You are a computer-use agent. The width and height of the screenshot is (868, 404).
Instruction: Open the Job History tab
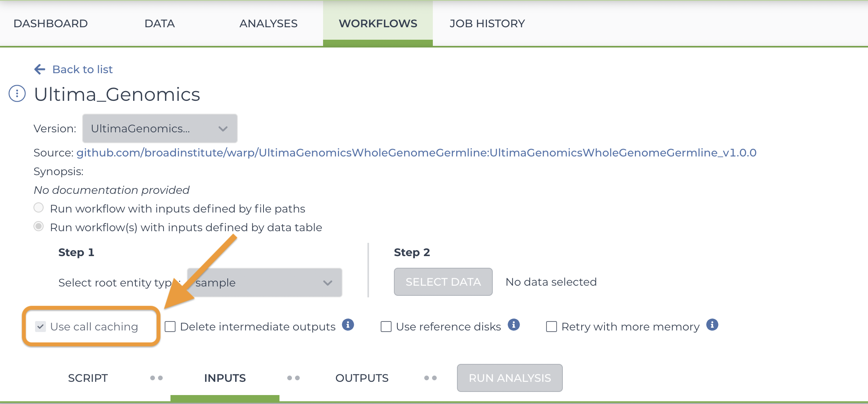(487, 23)
